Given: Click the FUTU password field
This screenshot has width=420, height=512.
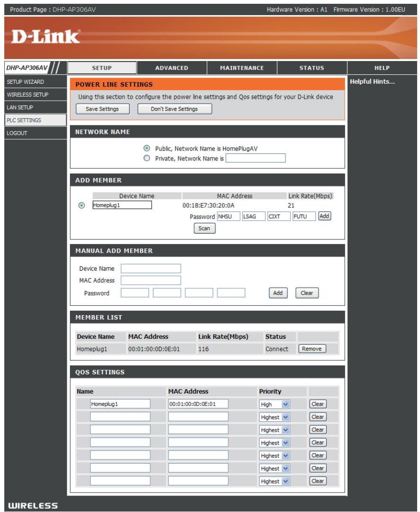Looking at the screenshot, I should 304,216.
